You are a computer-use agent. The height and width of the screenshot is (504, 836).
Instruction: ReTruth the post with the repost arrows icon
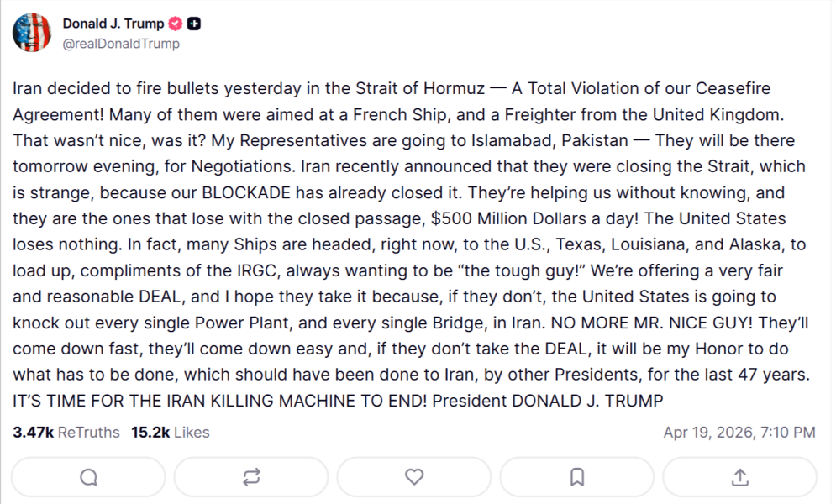pyautogui.click(x=251, y=477)
